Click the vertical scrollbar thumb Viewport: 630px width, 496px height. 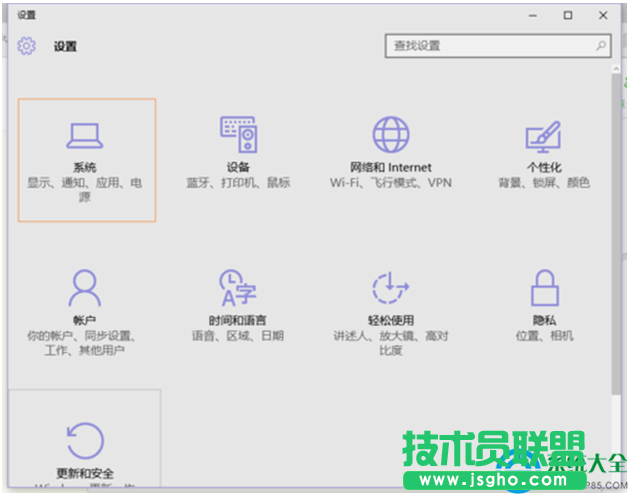616,234
